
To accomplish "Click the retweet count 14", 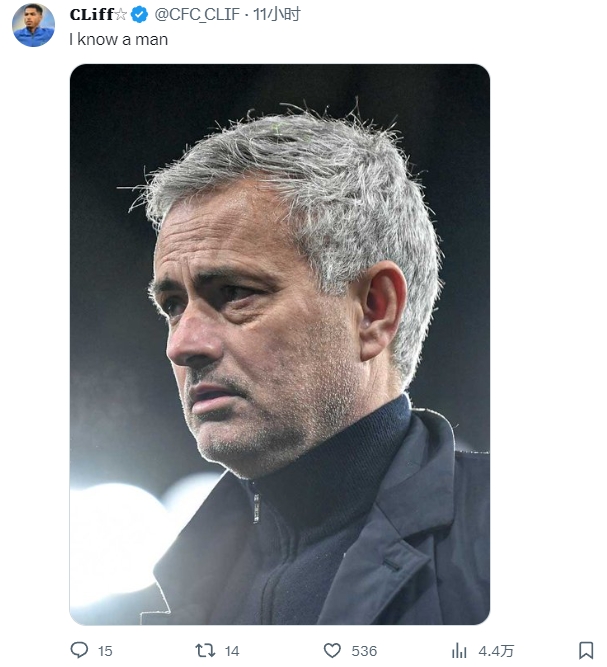I will (x=232, y=651).
